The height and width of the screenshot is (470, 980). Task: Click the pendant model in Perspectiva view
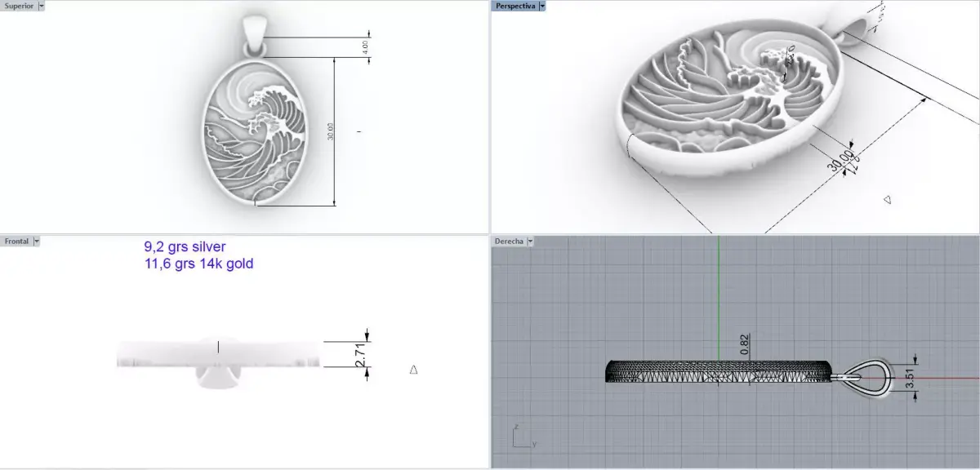coord(731,98)
